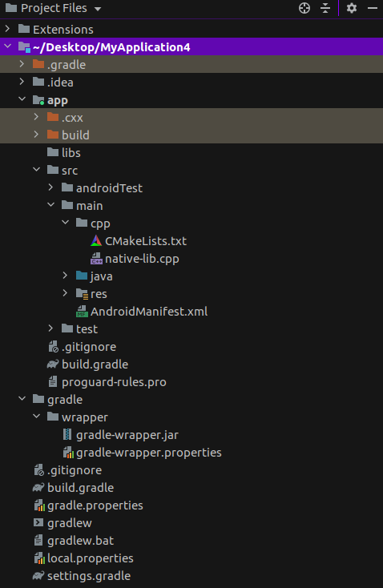Collapse the src folder chevron

click(36, 170)
